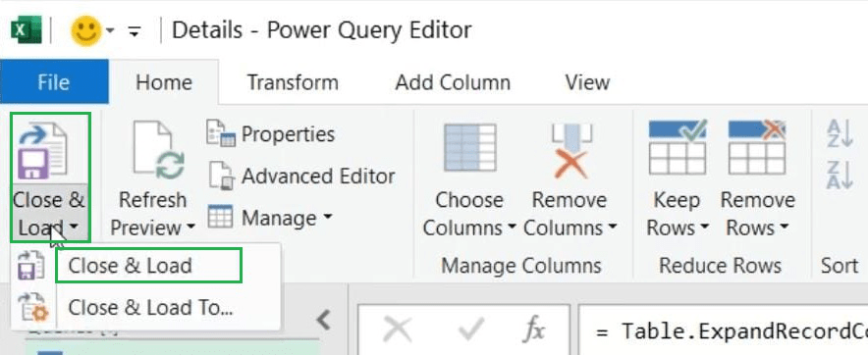868x355 pixels.
Task: Click the Choose Columns table icon
Action: pos(470,148)
